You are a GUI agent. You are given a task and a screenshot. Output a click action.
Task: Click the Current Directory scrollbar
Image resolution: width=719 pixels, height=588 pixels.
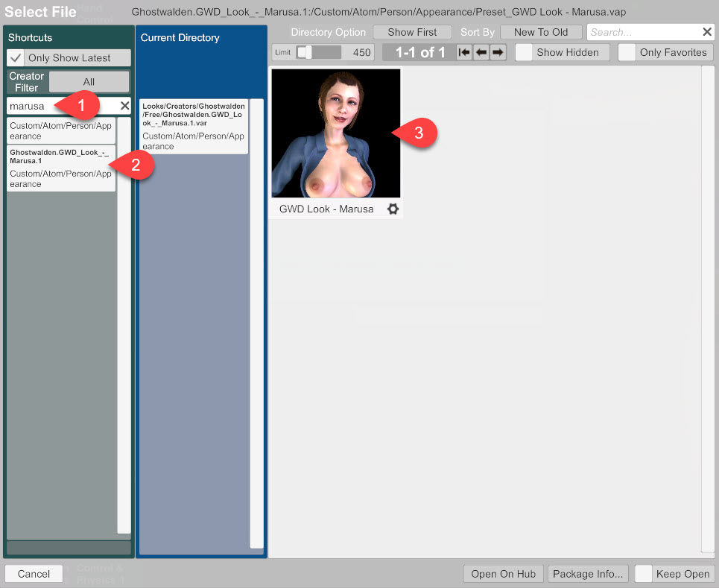257,323
